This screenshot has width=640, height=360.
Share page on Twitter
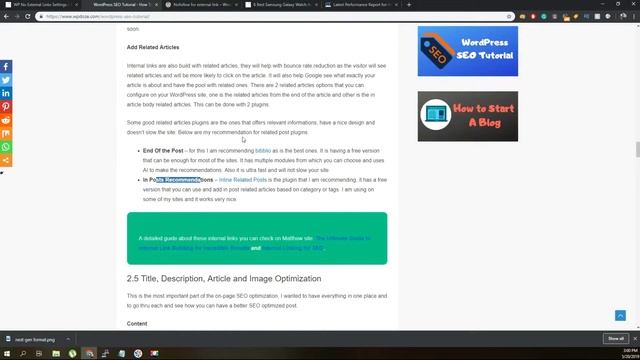click(x=6, y=80)
